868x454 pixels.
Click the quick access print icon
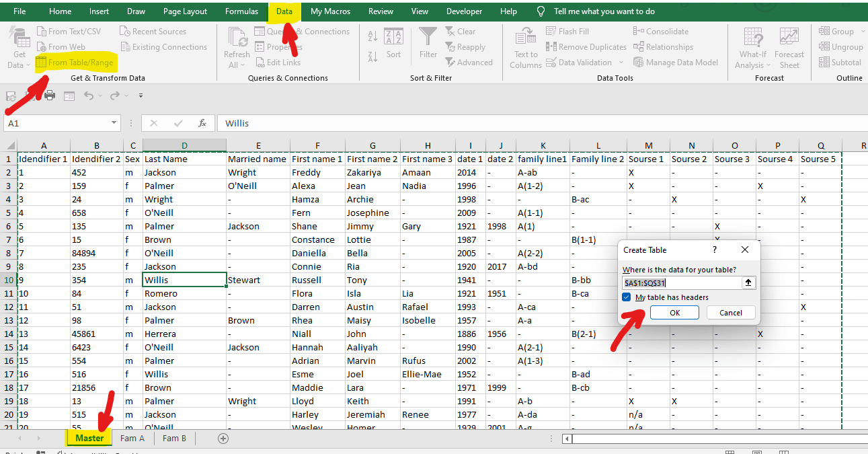click(49, 96)
